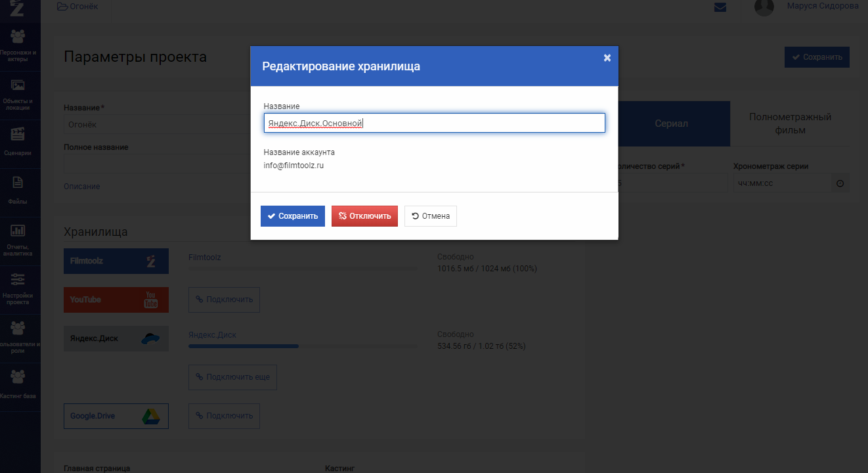Image resolution: width=868 pixels, height=473 pixels.
Task: Open Отчеты, аналитика sidebar section
Action: point(18,240)
